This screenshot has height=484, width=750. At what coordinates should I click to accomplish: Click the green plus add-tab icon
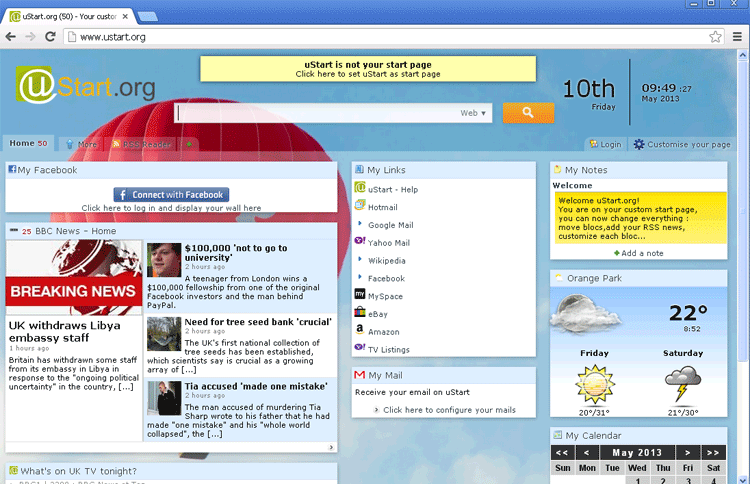(189, 144)
